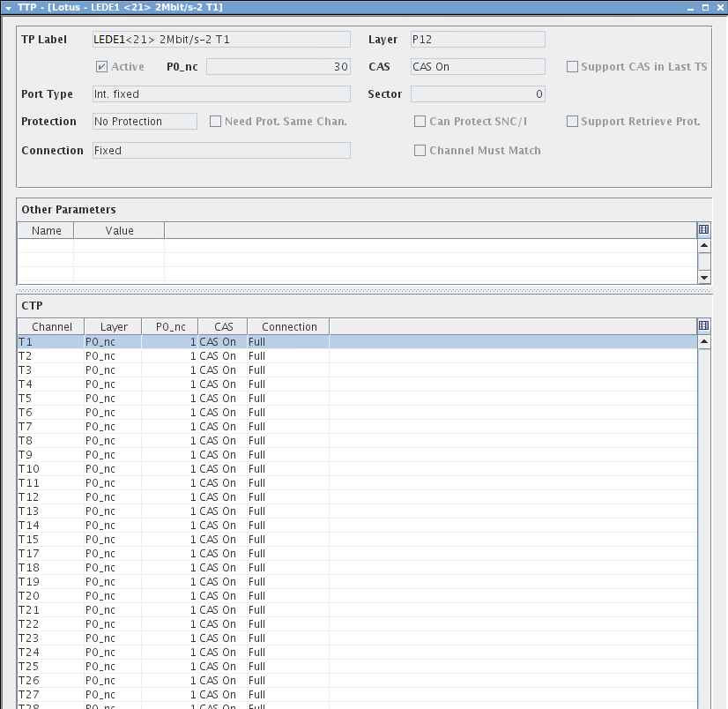Click the Protection field showing No Protection
728x709 pixels.
tap(145, 122)
